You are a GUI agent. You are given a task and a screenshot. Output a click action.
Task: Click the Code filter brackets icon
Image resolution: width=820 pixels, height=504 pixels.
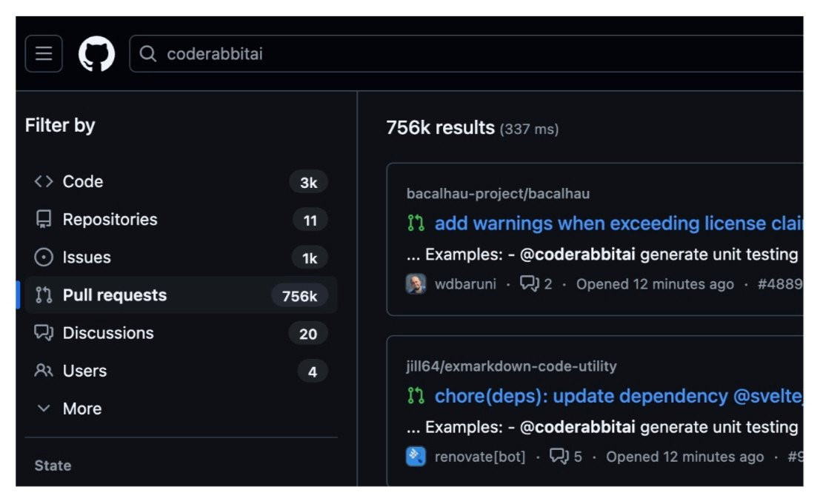pos(44,181)
